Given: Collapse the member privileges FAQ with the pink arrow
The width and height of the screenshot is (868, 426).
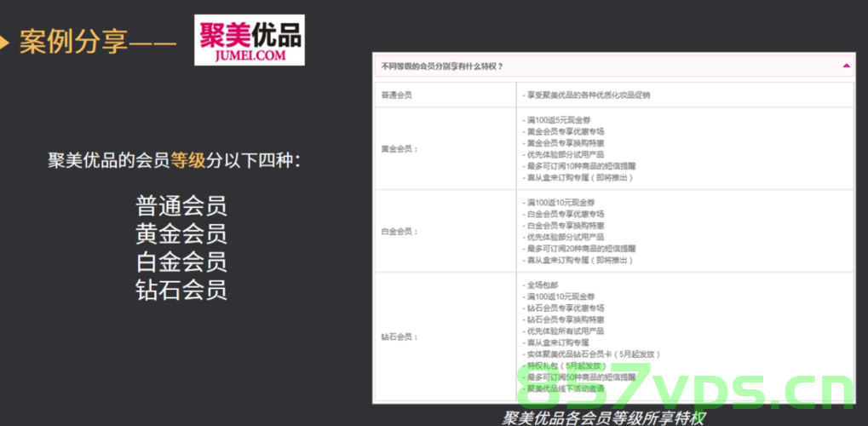Looking at the screenshot, I should 846,66.
